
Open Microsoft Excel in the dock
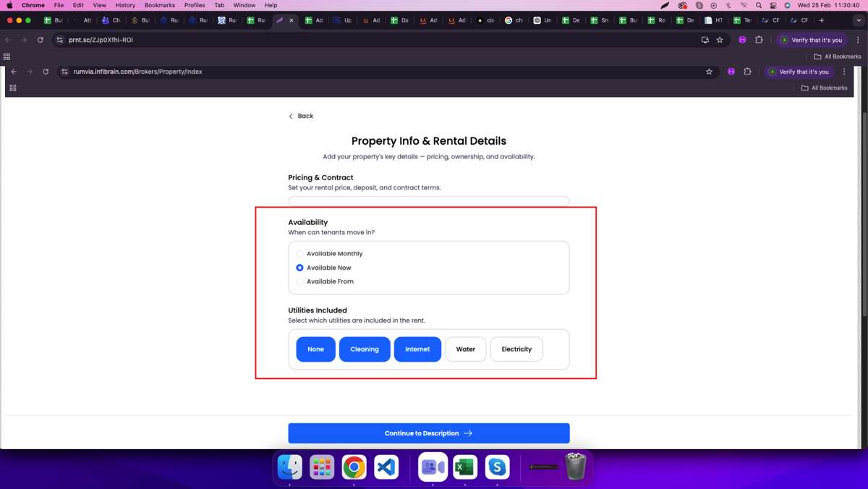tap(465, 467)
